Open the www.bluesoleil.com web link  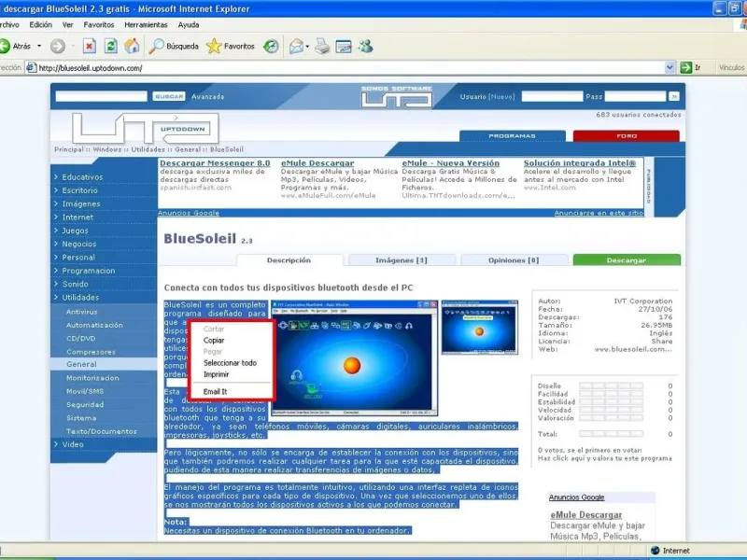[x=633, y=349]
